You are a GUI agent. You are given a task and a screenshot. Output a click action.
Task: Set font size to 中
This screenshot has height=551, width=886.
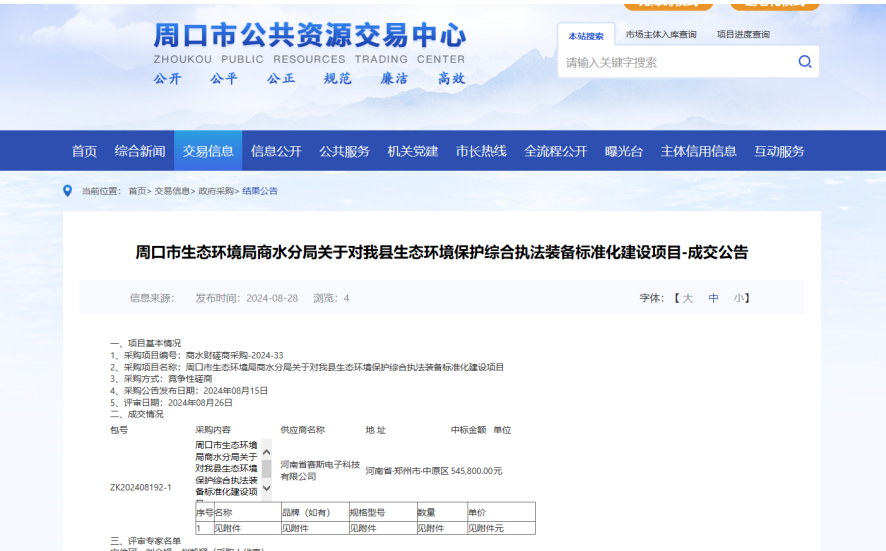click(713, 298)
